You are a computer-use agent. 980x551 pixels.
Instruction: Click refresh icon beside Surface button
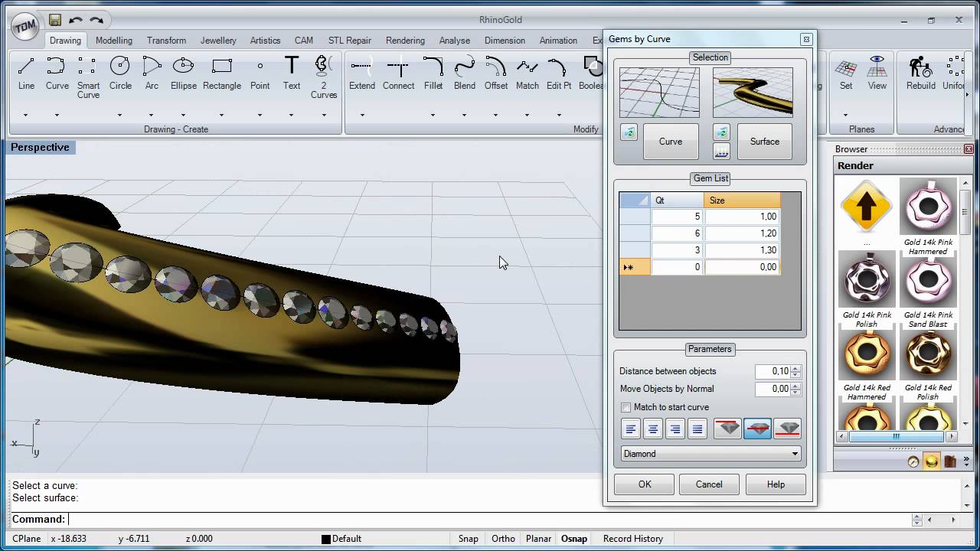[x=721, y=132]
